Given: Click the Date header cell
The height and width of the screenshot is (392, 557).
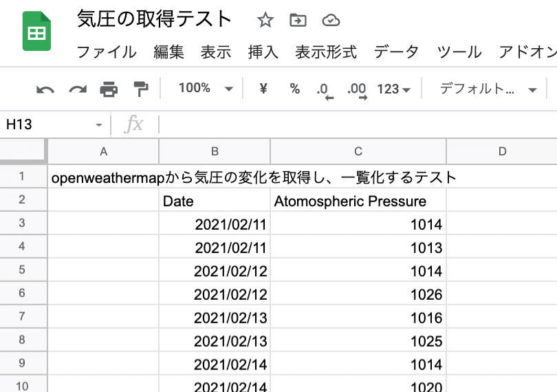Looking at the screenshot, I should tap(215, 200).
